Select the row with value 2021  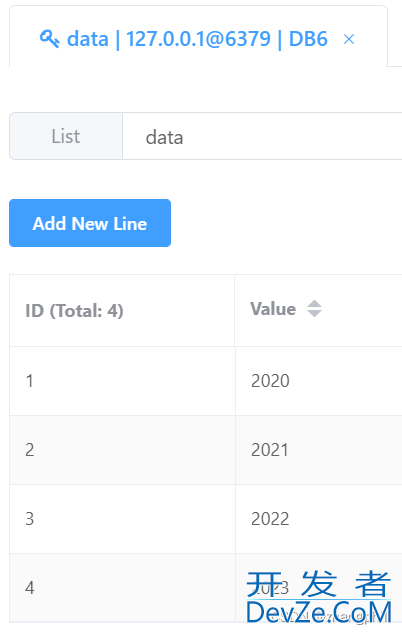206,450
